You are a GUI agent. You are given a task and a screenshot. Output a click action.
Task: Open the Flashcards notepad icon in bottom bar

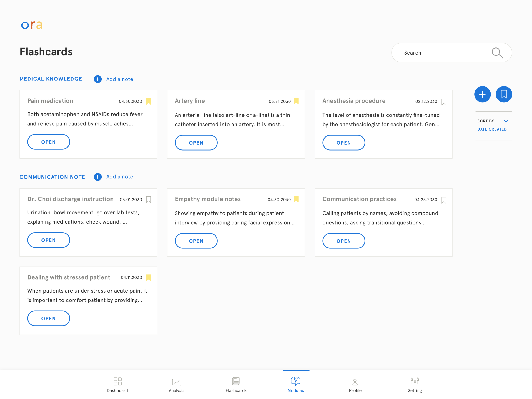coord(236,381)
